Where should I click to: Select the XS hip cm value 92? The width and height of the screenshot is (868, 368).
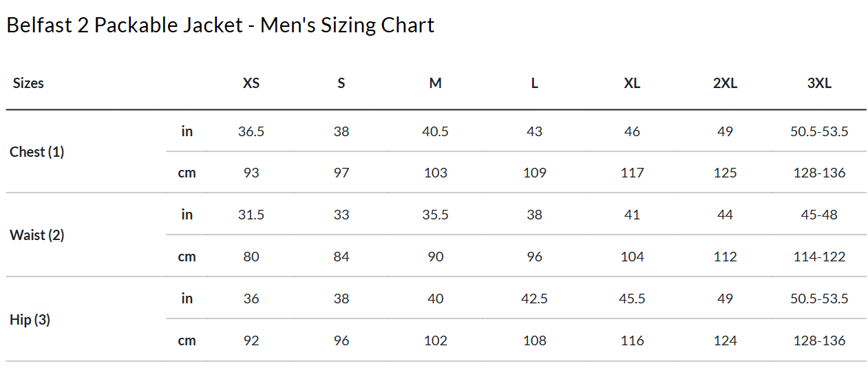(251, 340)
